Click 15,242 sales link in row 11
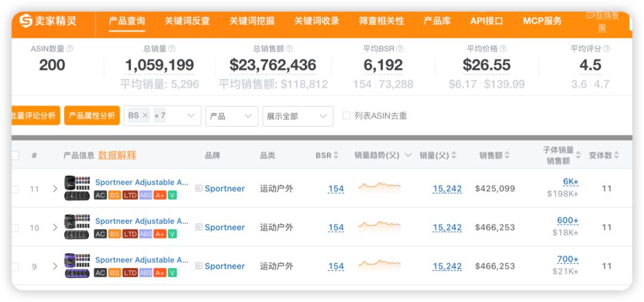This screenshot has width=644, height=302. (x=447, y=189)
